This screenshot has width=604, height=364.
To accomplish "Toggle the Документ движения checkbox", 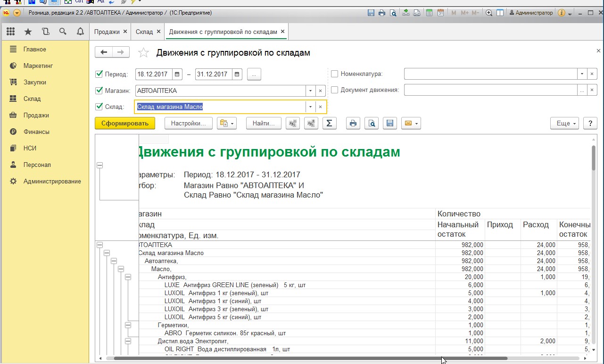I will pos(335,90).
